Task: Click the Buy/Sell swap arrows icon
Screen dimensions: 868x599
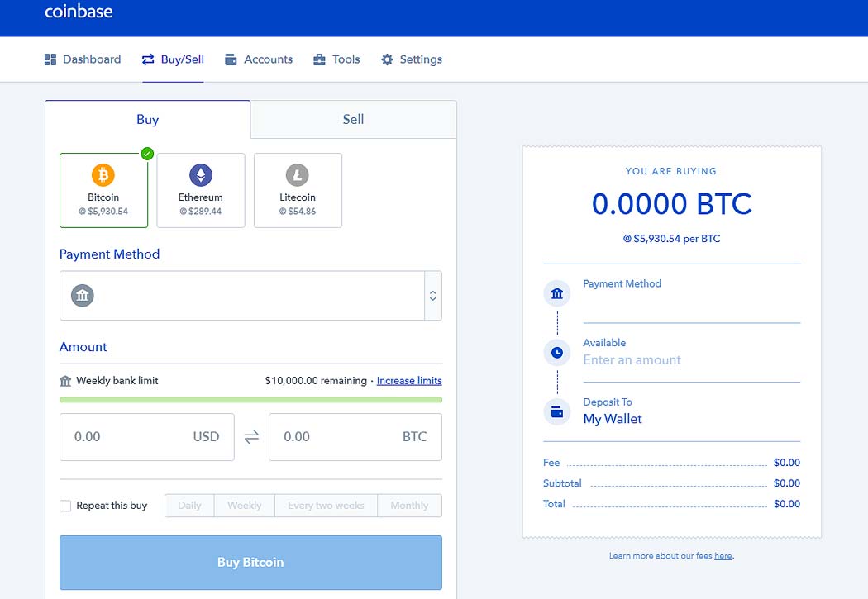Action: [148, 59]
